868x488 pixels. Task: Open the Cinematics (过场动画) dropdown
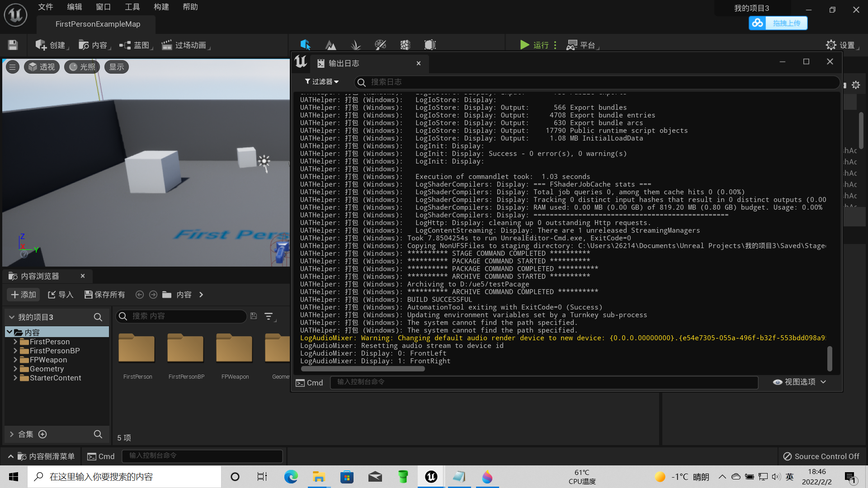(x=185, y=45)
